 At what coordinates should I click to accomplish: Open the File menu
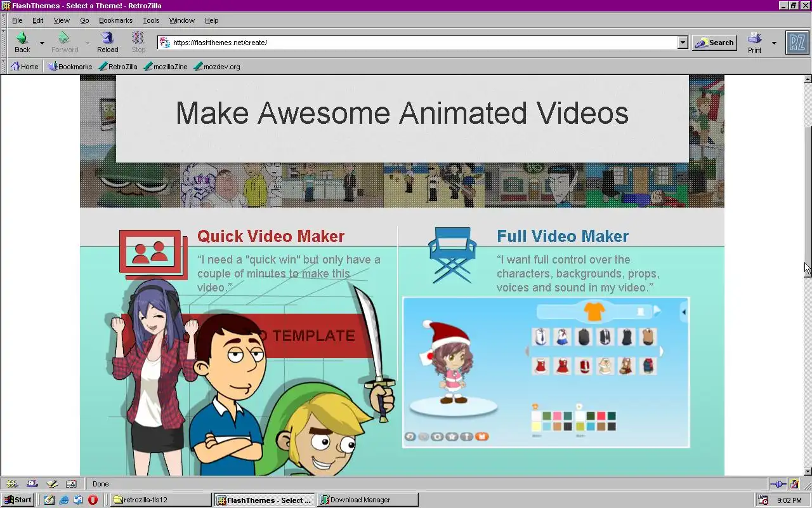pyautogui.click(x=17, y=20)
